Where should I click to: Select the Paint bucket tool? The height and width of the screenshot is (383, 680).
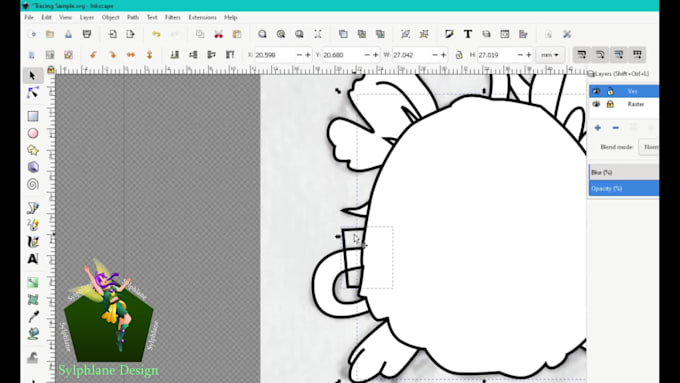click(x=33, y=334)
